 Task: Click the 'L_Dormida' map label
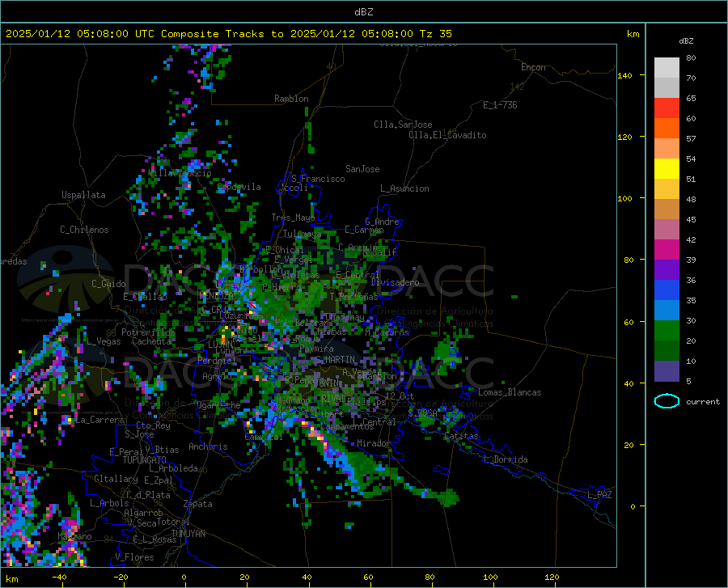point(506,459)
